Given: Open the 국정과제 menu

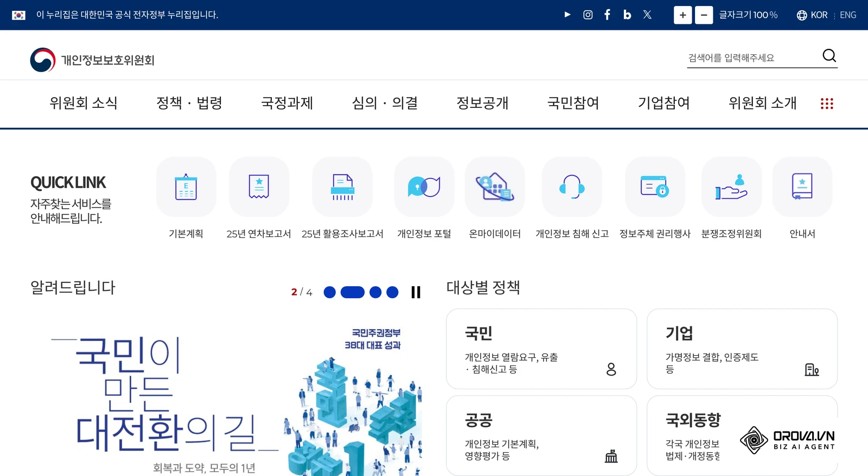Looking at the screenshot, I should tap(287, 103).
